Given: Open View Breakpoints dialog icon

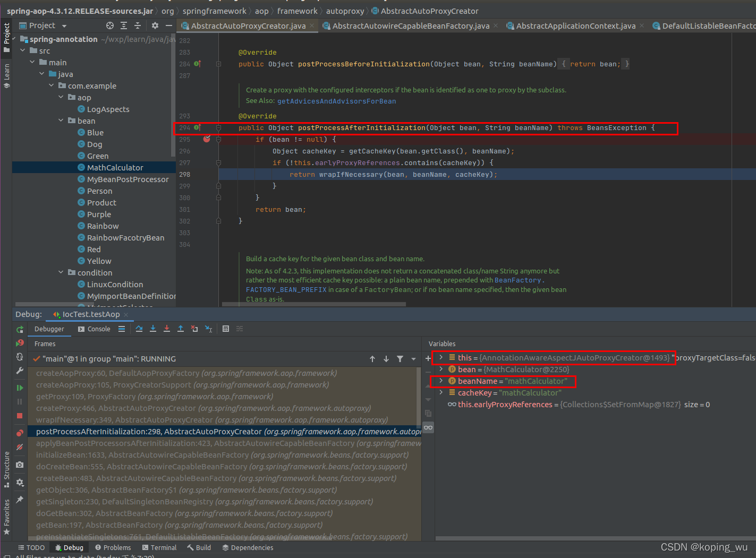Looking at the screenshot, I should point(20,433).
